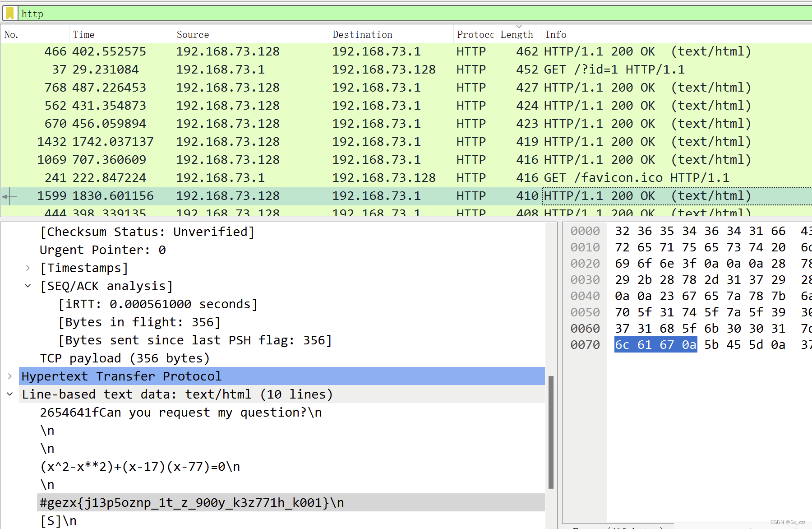Screen dimensions: 812x529
Task: Sort by Destination column header
Action: point(391,34)
